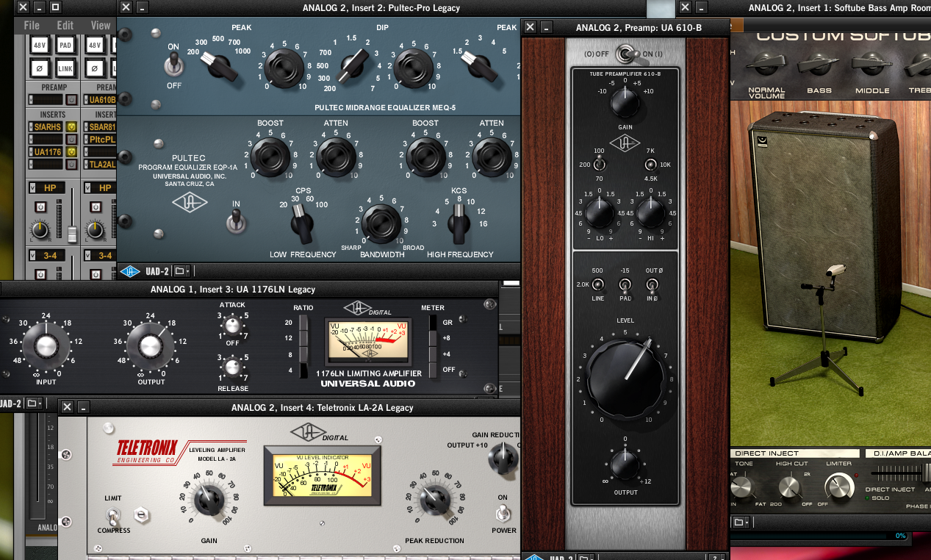931x560 pixels.
Task: Click the BASS knob on Softube Bass Amp Room
Action: coord(819,64)
